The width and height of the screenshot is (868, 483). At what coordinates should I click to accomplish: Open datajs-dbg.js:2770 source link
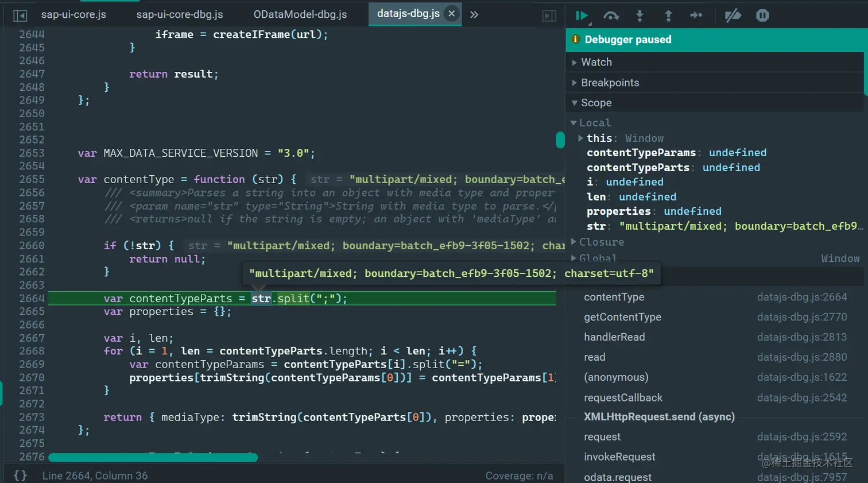802,317
